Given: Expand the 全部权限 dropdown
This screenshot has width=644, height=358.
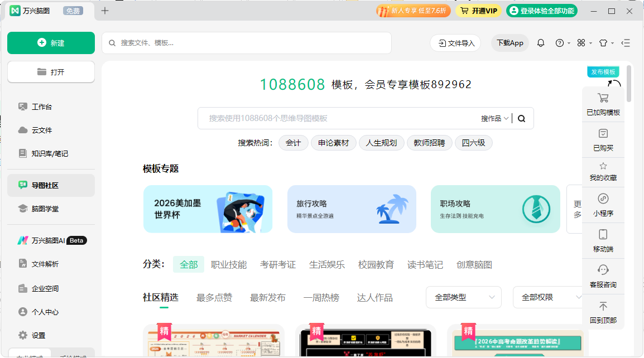Looking at the screenshot, I should [x=547, y=297].
